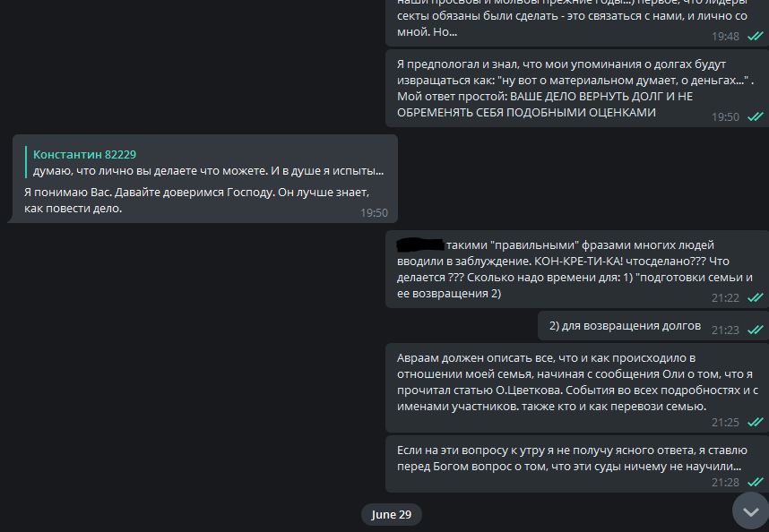769x532 pixels.
Task: Click the June 29 date badge
Action: tap(391, 514)
